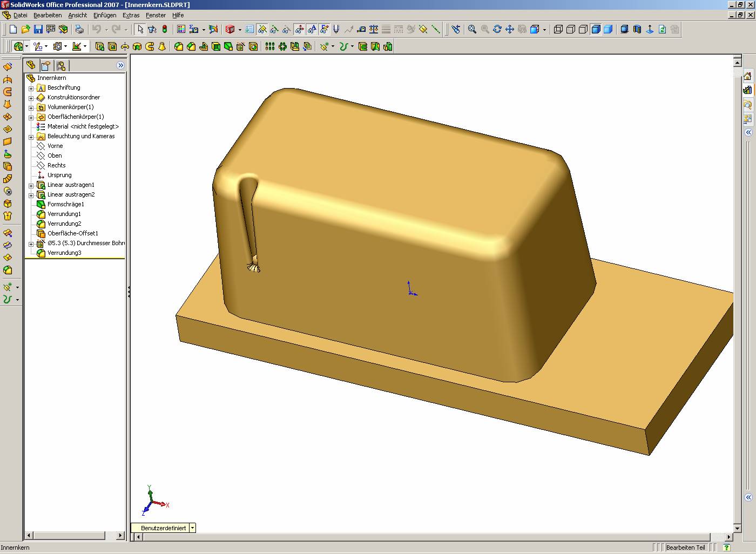Viewport: 756px width, 554px height.
Task: Toggle Shaded With Edges display mode
Action: click(x=596, y=29)
